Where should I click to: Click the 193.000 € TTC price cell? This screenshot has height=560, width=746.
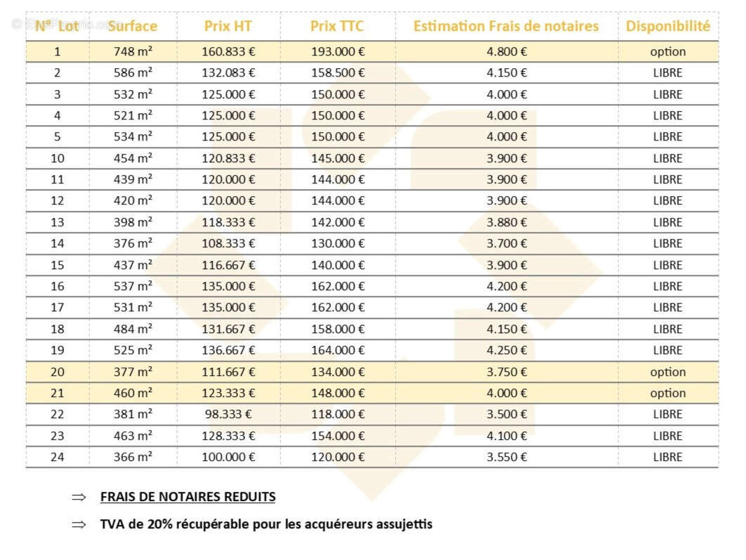(x=338, y=51)
